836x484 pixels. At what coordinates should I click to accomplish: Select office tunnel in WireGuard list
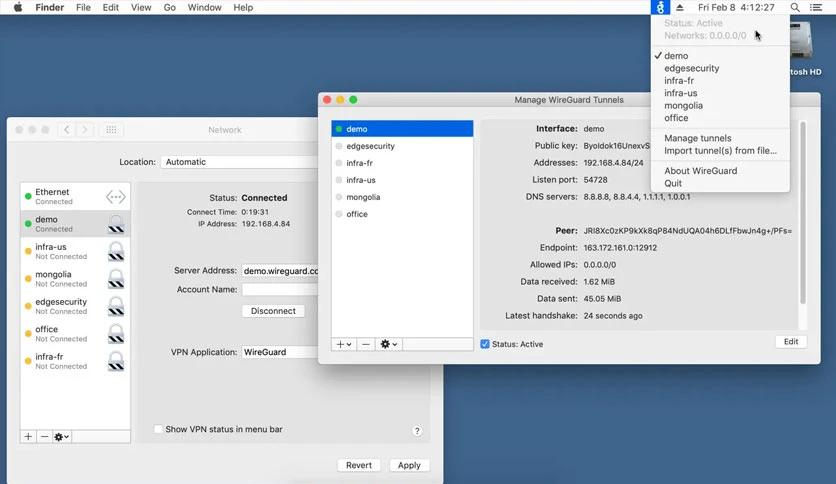click(402, 214)
